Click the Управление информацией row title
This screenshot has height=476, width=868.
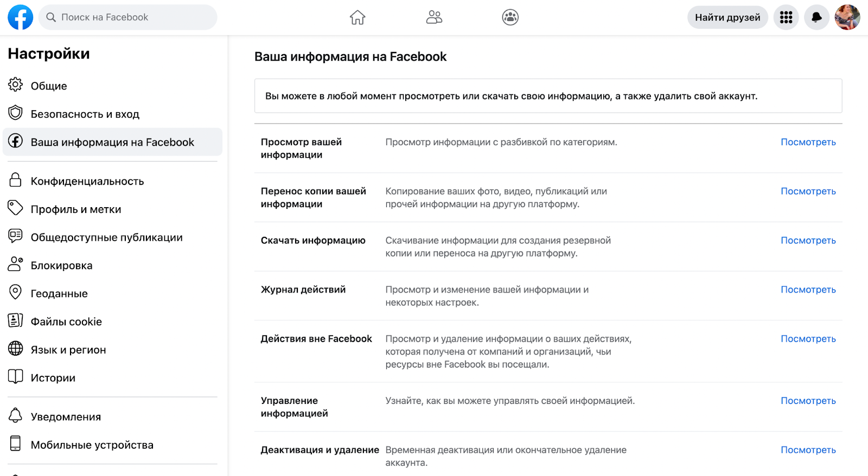(295, 407)
